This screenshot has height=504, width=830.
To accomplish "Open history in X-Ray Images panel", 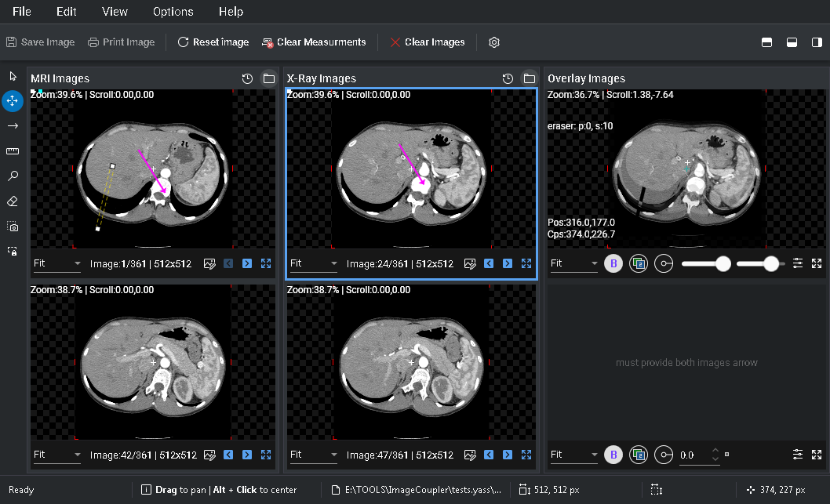I will pos(508,79).
